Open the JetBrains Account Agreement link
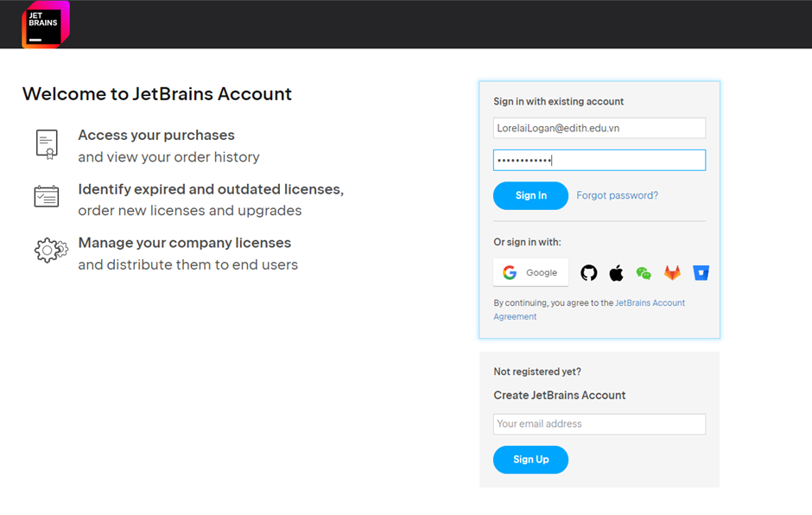Image resolution: width=812 pixels, height=515 pixels. [x=650, y=303]
